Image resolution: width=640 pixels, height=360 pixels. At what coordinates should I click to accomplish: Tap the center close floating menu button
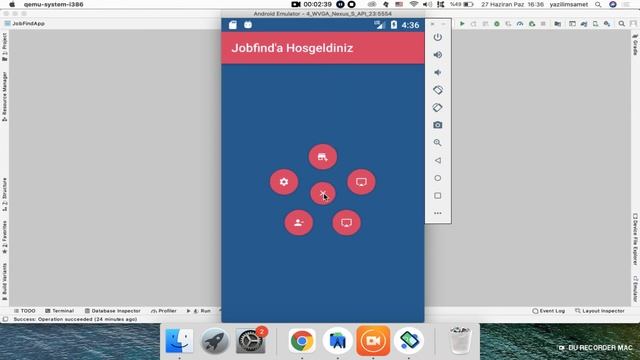pyautogui.click(x=323, y=193)
